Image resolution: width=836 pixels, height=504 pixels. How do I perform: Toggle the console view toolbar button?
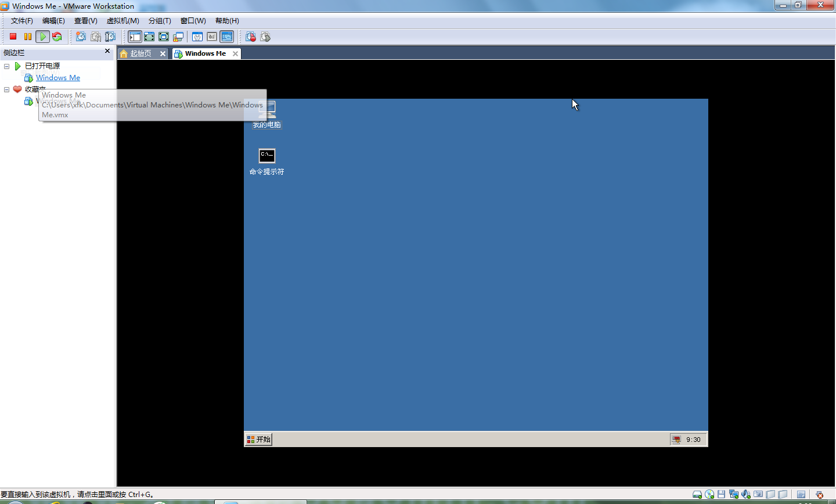coord(227,37)
